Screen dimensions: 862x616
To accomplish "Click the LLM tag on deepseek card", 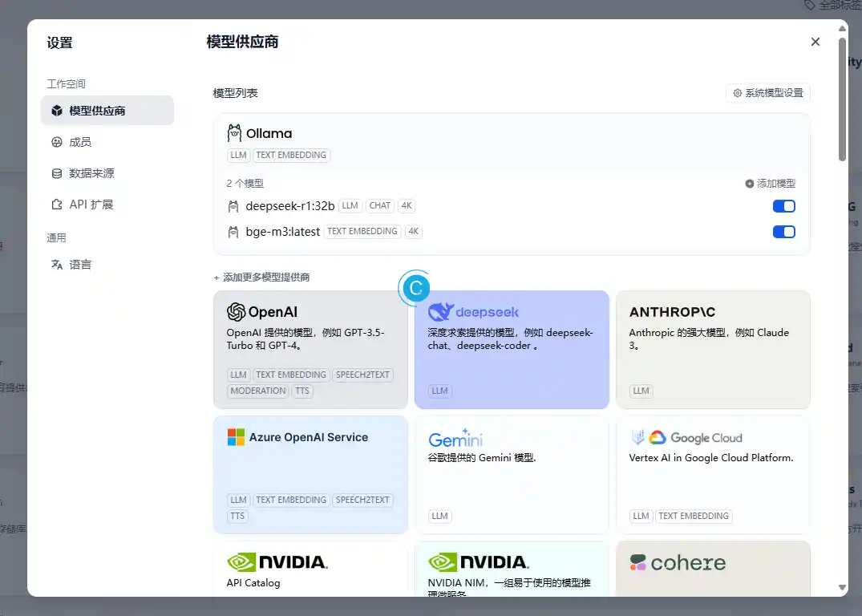I will coord(439,391).
